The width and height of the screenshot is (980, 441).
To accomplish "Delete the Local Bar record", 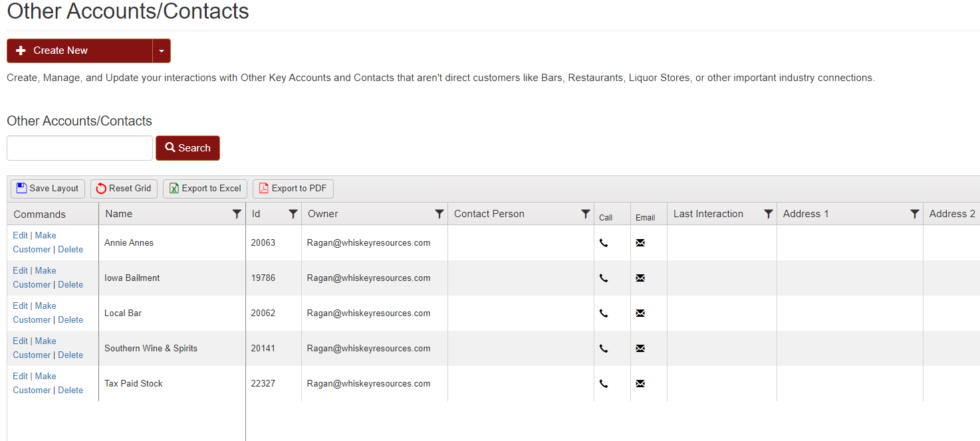I will pyautogui.click(x=70, y=320).
